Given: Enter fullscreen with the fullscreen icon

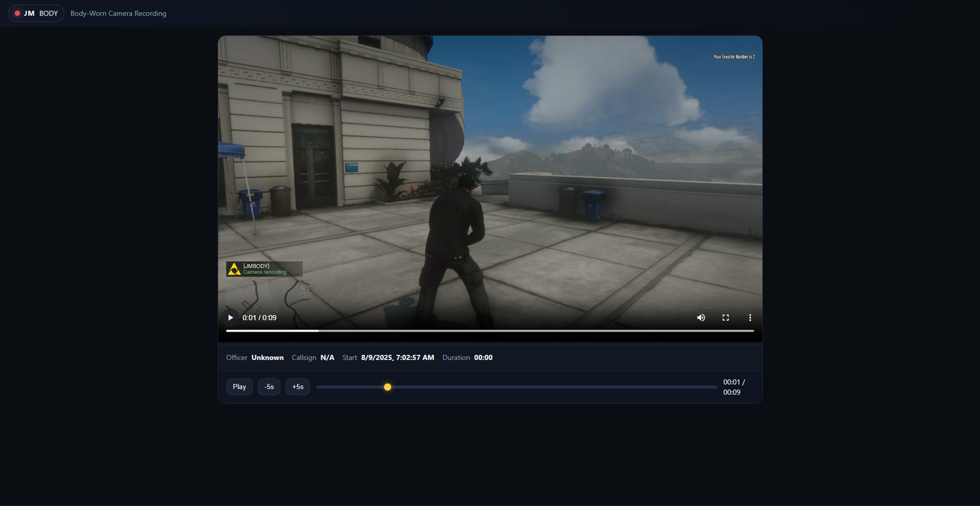Looking at the screenshot, I should point(726,317).
